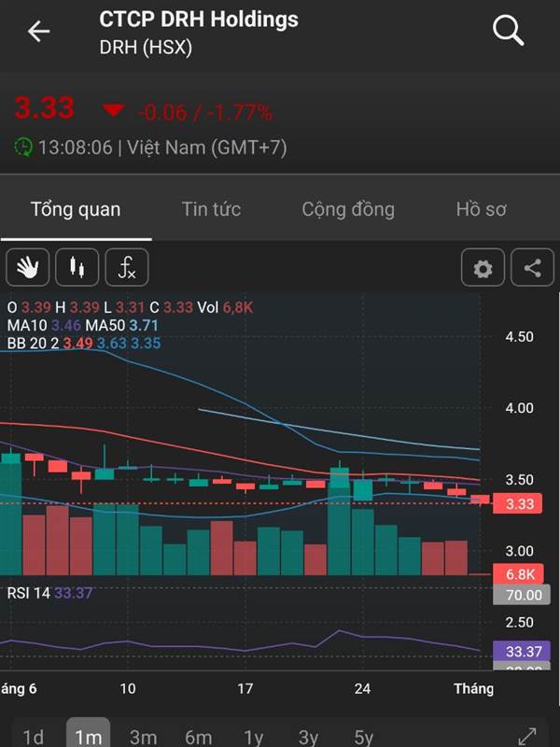
Task: Tap the MA50 3.71 indicator label
Action: pyautogui.click(x=121, y=325)
